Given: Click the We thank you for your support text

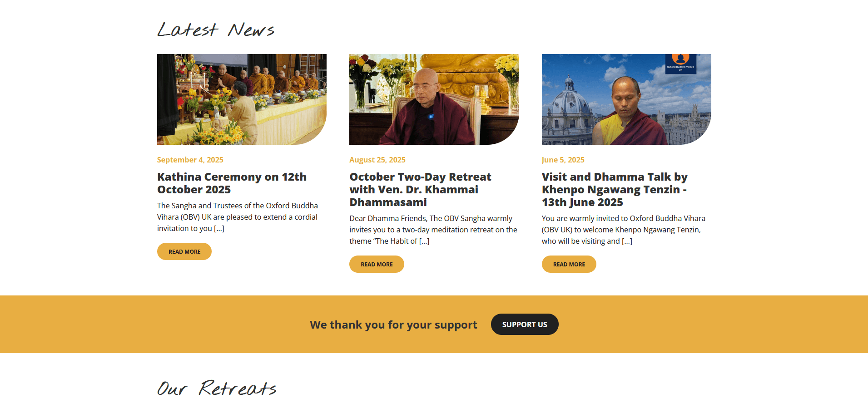Looking at the screenshot, I should 393,325.
